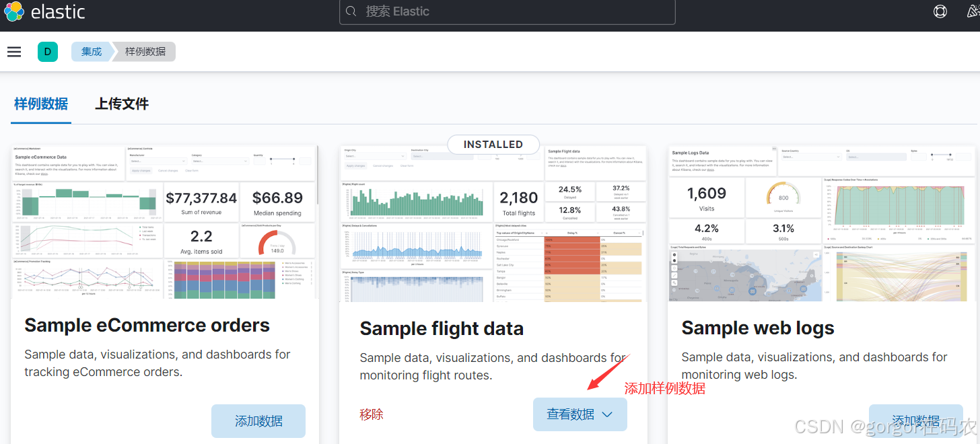Open the D space avatar
The width and height of the screenshot is (980, 444).
click(48, 52)
